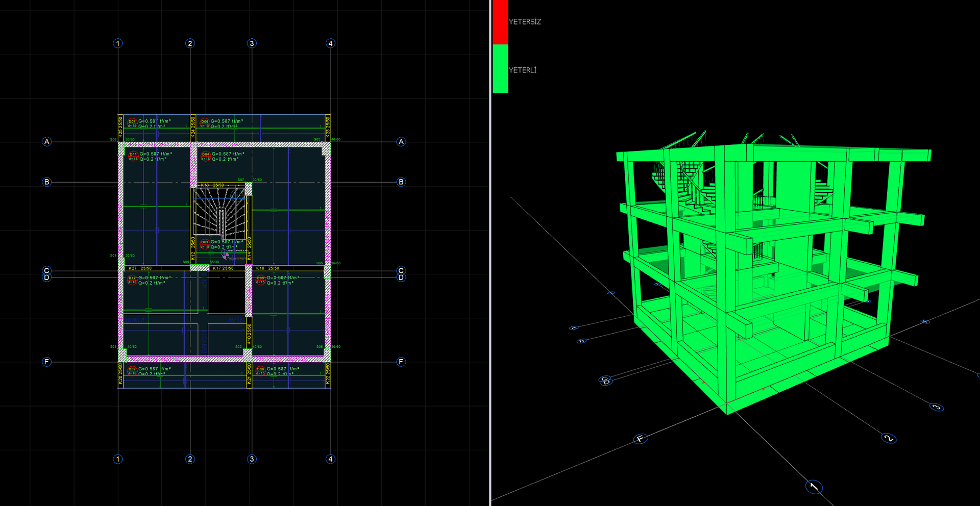Select the YETERSİZ legend label
The image size is (980, 506).
coord(525,22)
